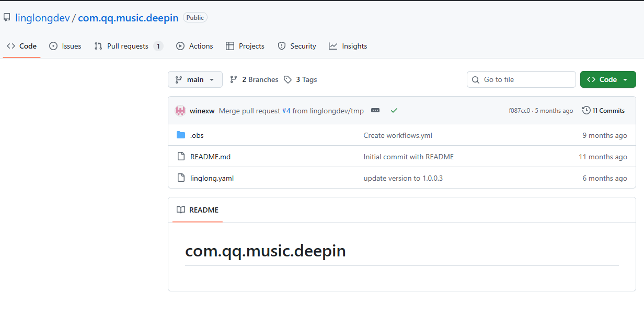
Task: Open the linglong.yaml file
Action: (212, 178)
